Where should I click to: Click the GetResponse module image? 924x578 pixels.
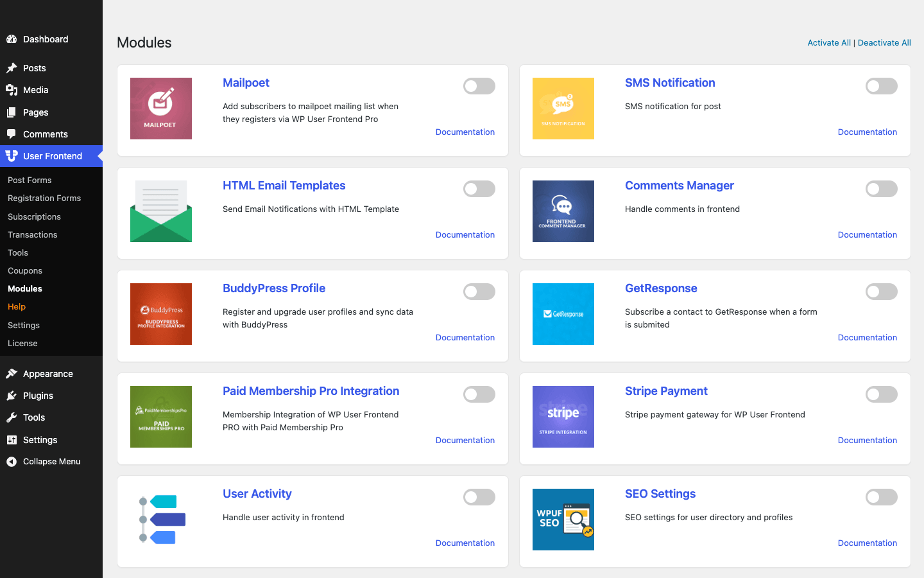point(563,314)
